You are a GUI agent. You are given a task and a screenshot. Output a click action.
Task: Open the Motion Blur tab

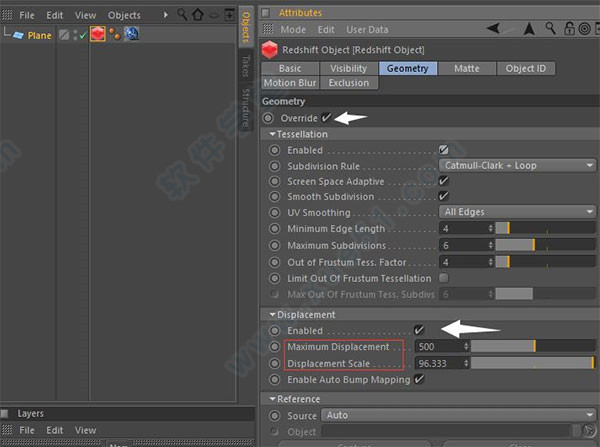[291, 83]
